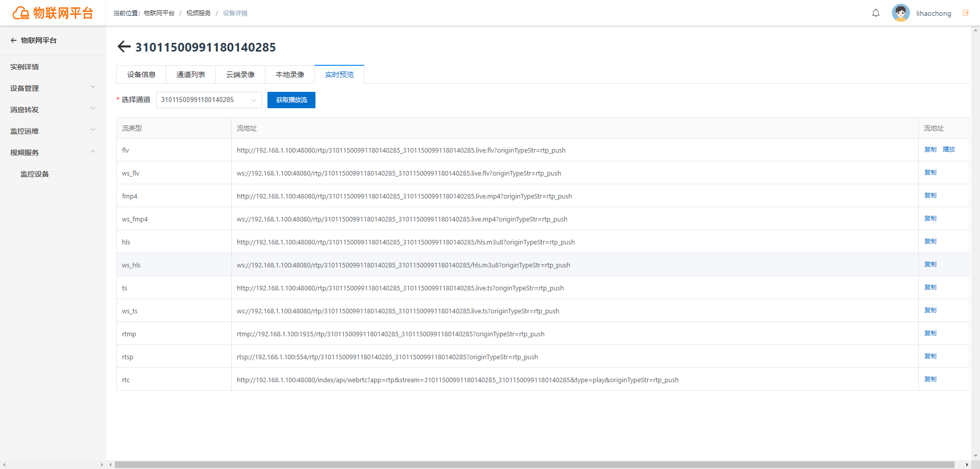
Task: Copy the rtsp stream address
Action: pyautogui.click(x=930, y=356)
